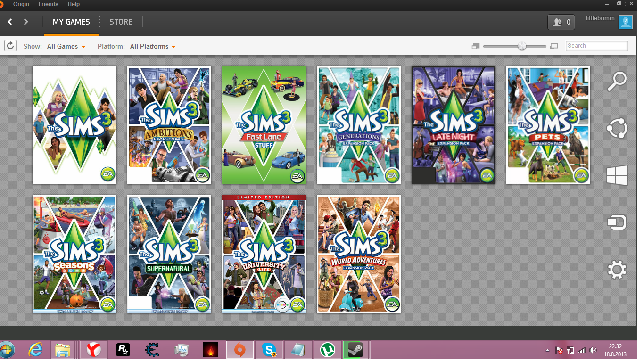
Task: Open File Explorer from the taskbar
Action: click(63, 350)
